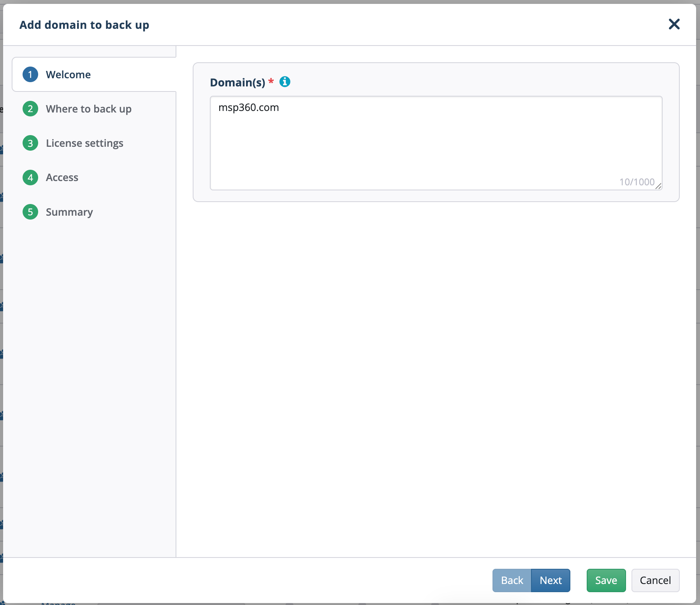
Task: Click step number 4 circle icon
Action: (30, 178)
